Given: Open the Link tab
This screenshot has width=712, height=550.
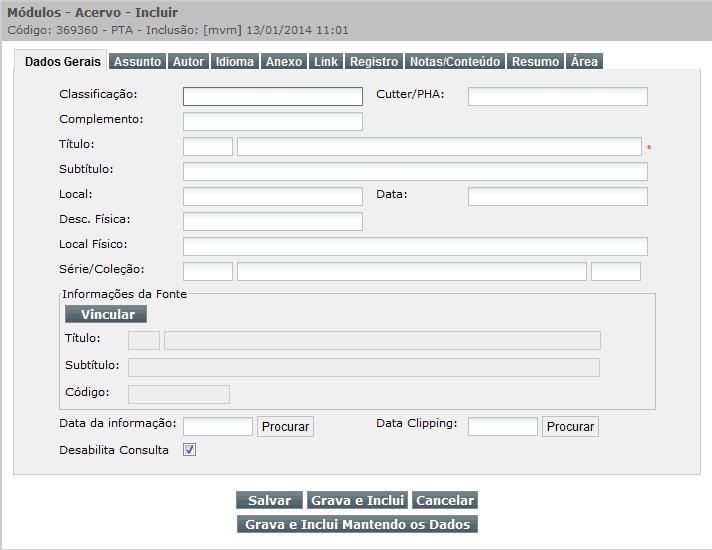Looking at the screenshot, I should pos(326,61).
